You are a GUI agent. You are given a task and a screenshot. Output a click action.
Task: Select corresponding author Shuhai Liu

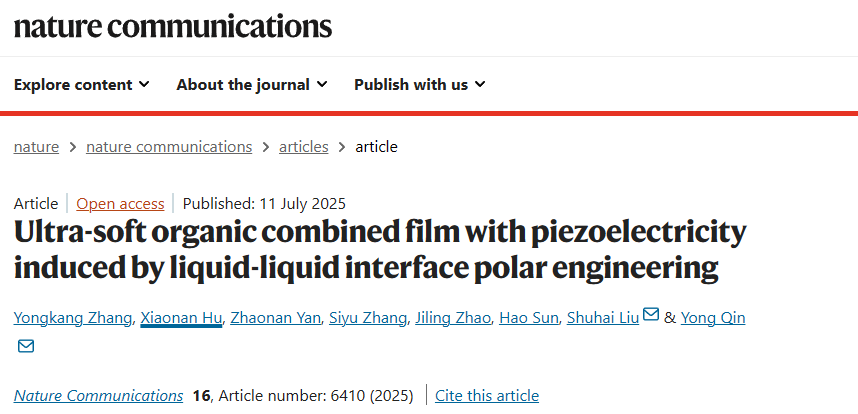coord(603,318)
